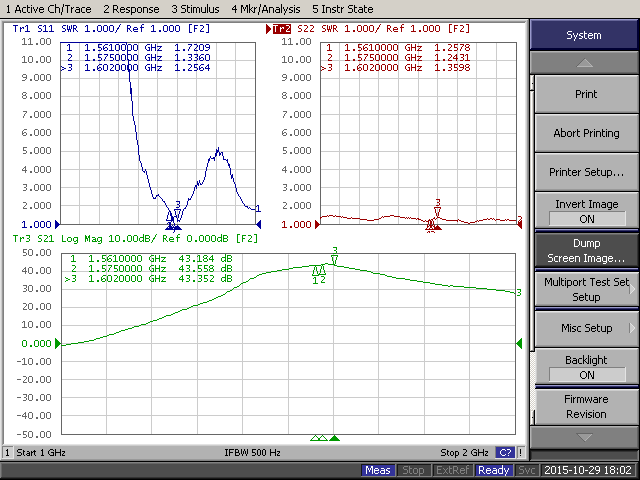The width and height of the screenshot is (640, 480).
Task: Select the Tr3 S21 Log Mag trace label
Action: [x=135, y=238]
